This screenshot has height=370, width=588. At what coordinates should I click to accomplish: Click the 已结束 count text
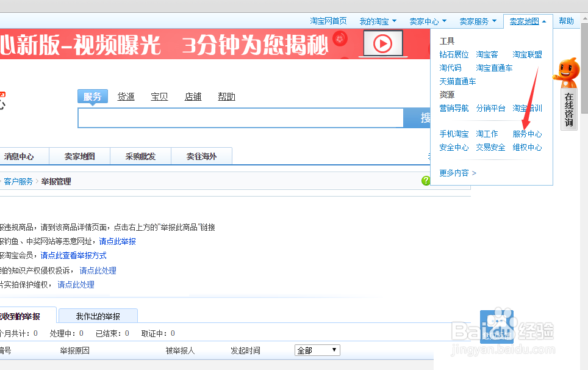[112, 333]
